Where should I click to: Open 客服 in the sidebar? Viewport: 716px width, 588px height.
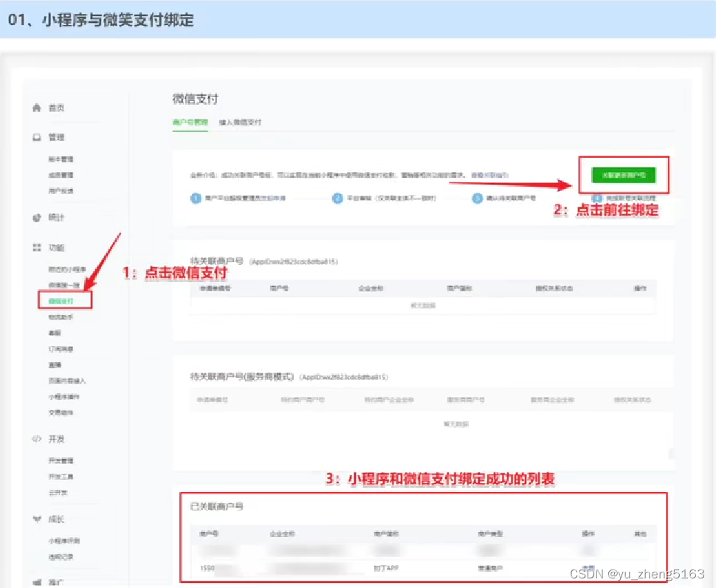pos(55,333)
